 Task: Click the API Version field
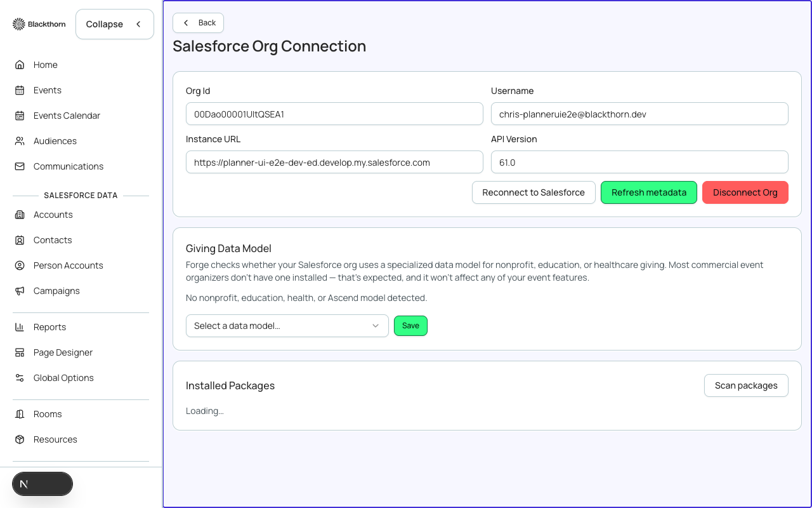(x=639, y=163)
